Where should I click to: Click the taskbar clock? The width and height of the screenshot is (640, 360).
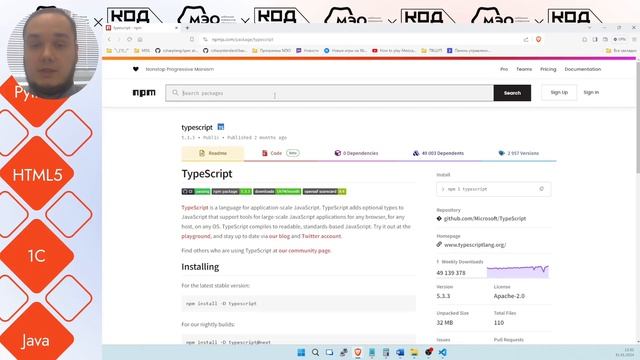click(624, 352)
